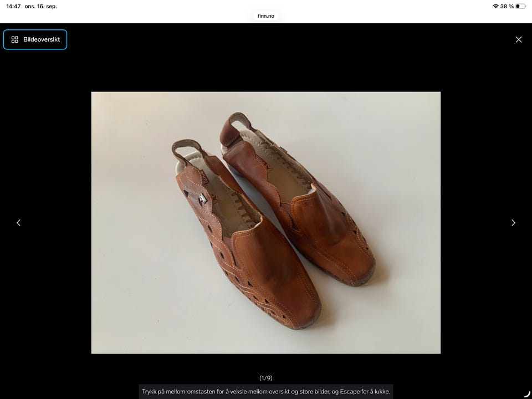The image size is (532, 399).
Task: Click the keyboard hint text about mellomromstasten
Action: coord(266,392)
